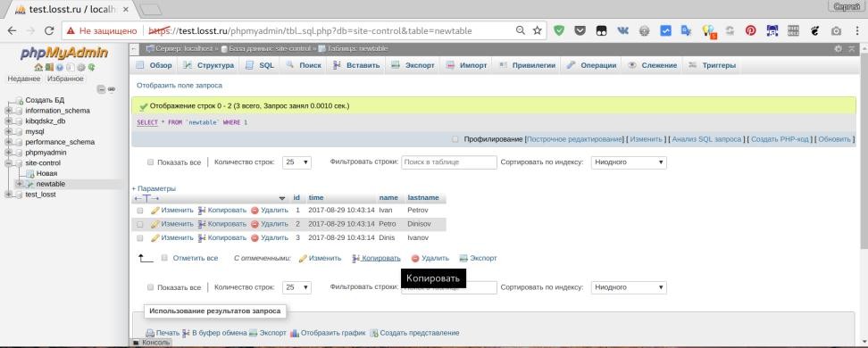
Task: Click the 'Анализ SQL запроса' link
Action: [706, 139]
